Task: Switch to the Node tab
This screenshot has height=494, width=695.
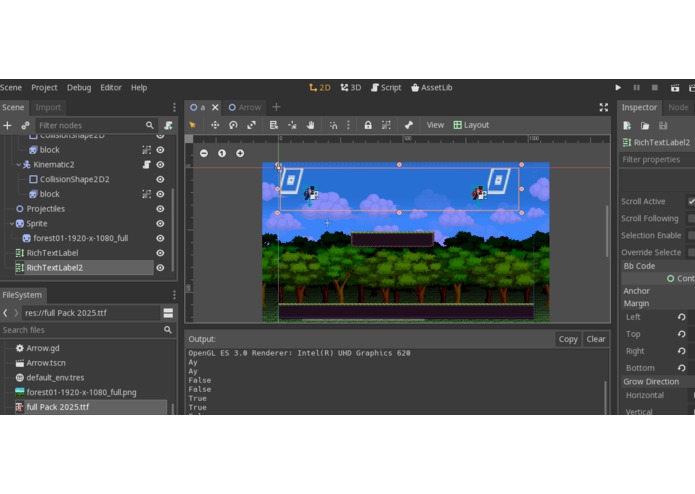Action: (x=678, y=107)
